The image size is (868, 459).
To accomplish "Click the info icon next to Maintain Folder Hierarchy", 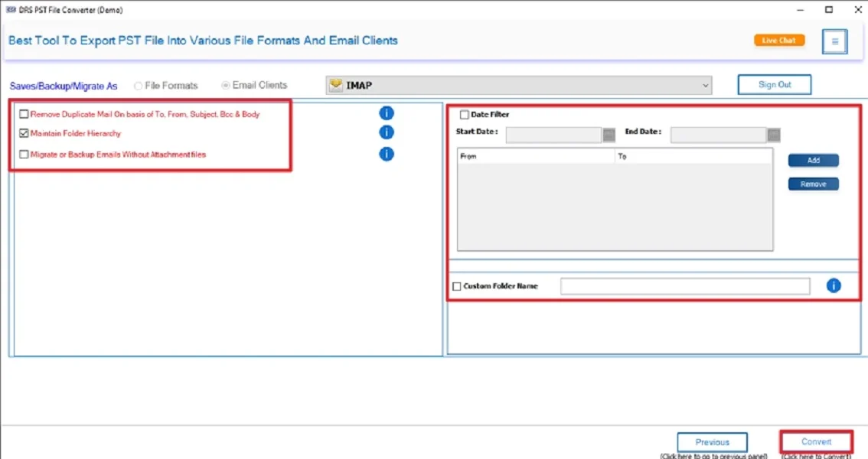I will [387, 132].
